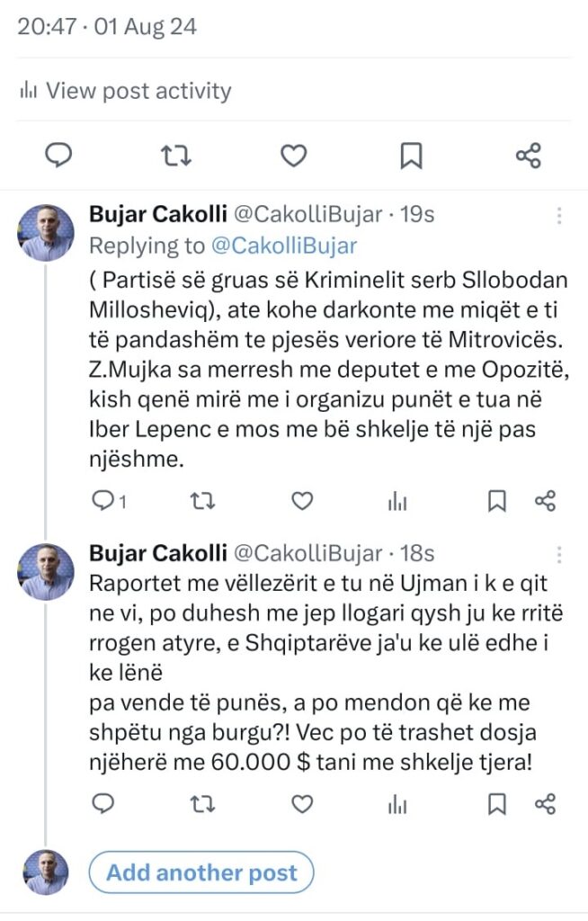The image size is (588, 921).
Task: Tap reply icon on the main post
Action: pos(59,156)
